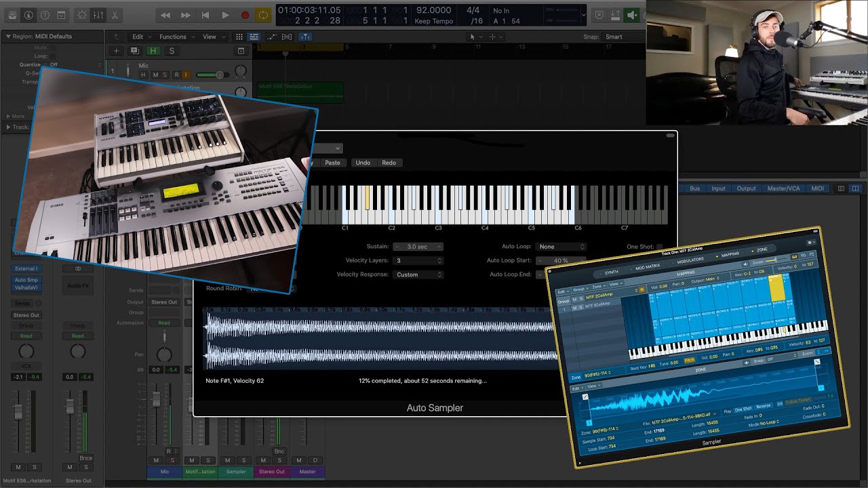Record-enable the Mic track (R button)
The height and width of the screenshot is (488, 868).
(x=177, y=75)
